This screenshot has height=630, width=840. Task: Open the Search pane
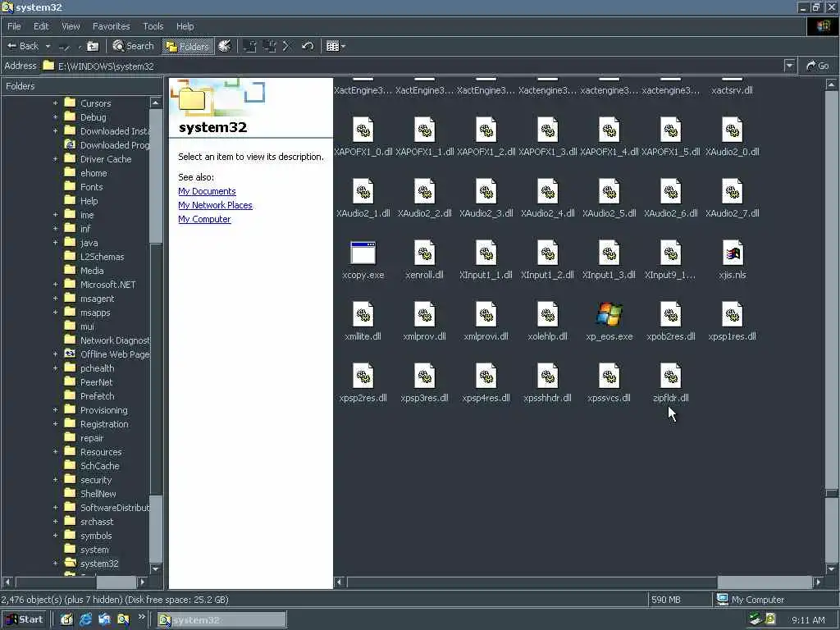pos(134,46)
